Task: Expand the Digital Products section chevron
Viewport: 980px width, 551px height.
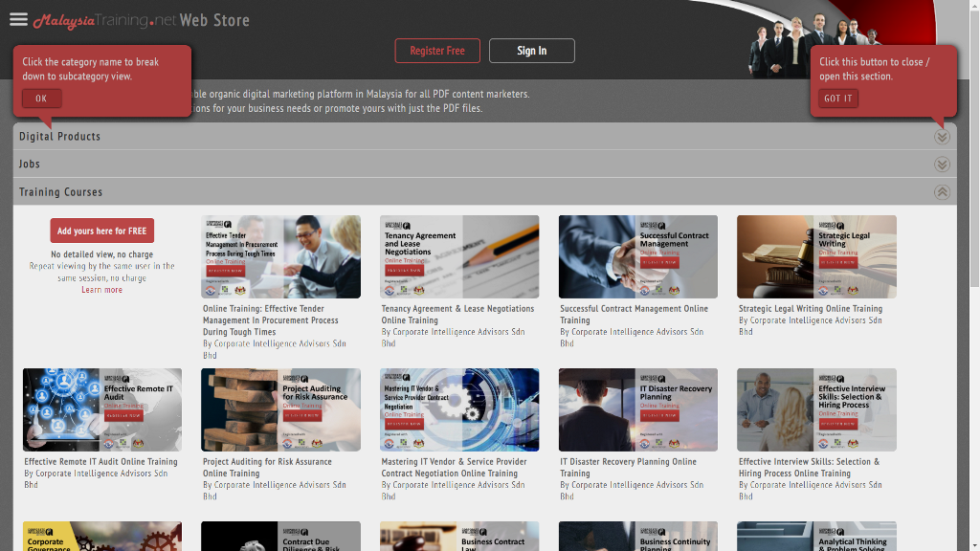Action: (942, 137)
